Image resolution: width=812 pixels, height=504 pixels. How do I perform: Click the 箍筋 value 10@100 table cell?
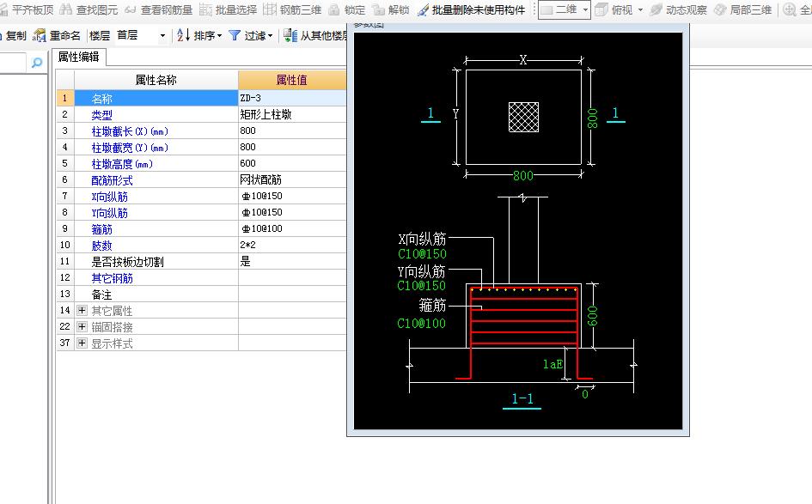(x=292, y=228)
